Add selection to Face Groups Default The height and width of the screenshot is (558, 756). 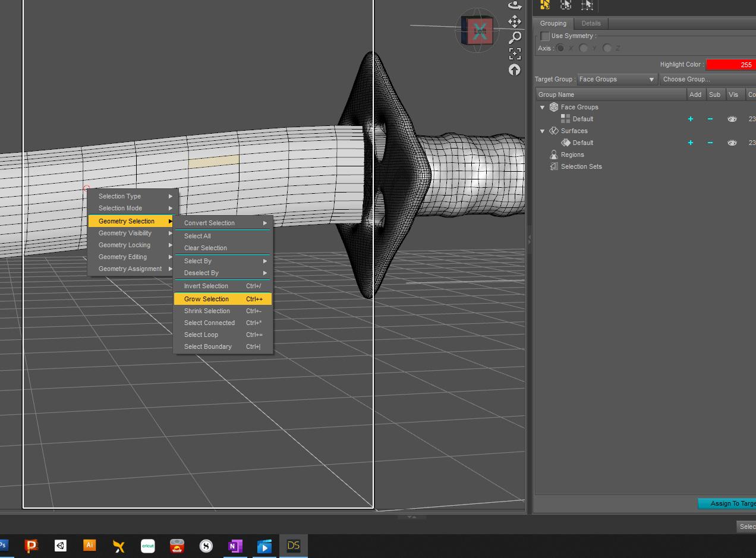click(x=691, y=119)
